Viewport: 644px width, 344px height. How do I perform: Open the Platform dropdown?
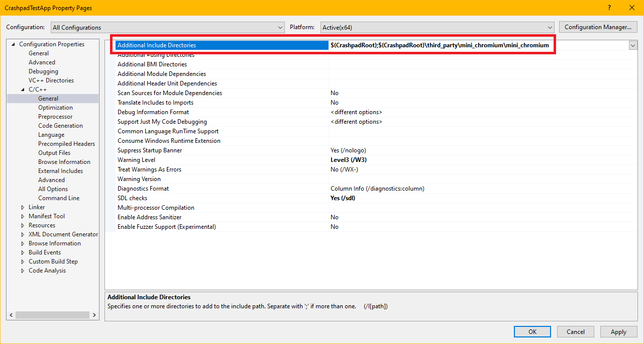pos(436,27)
